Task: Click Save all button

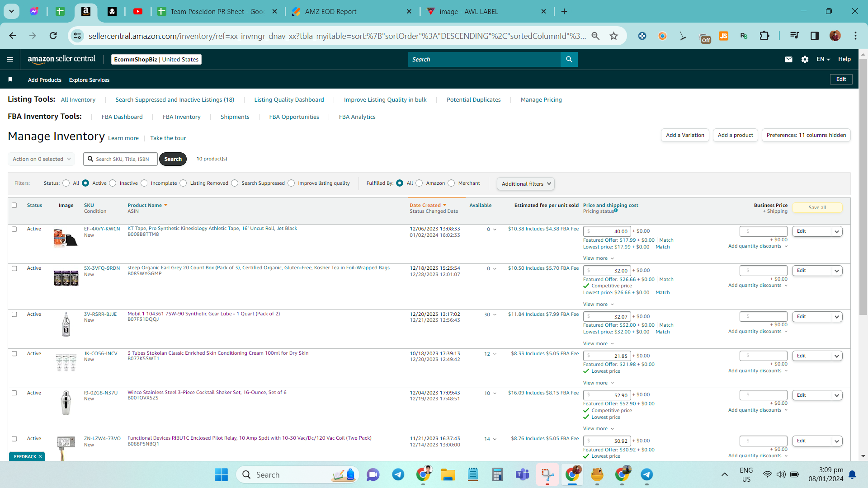Action: (x=817, y=207)
